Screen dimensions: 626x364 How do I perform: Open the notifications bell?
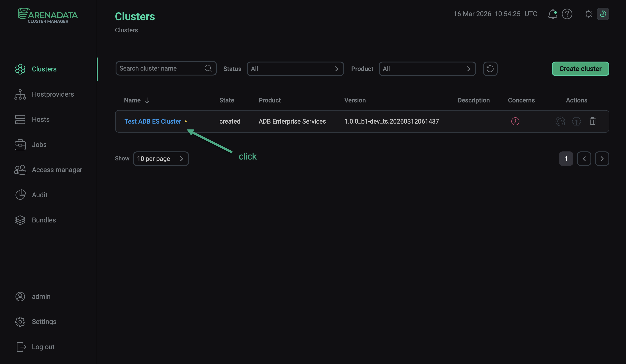click(x=552, y=14)
